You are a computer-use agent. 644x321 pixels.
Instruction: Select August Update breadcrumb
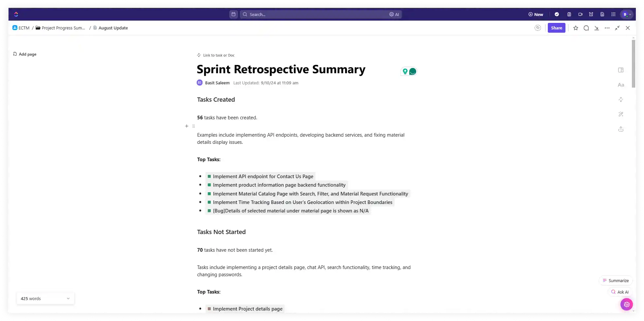pos(111,28)
